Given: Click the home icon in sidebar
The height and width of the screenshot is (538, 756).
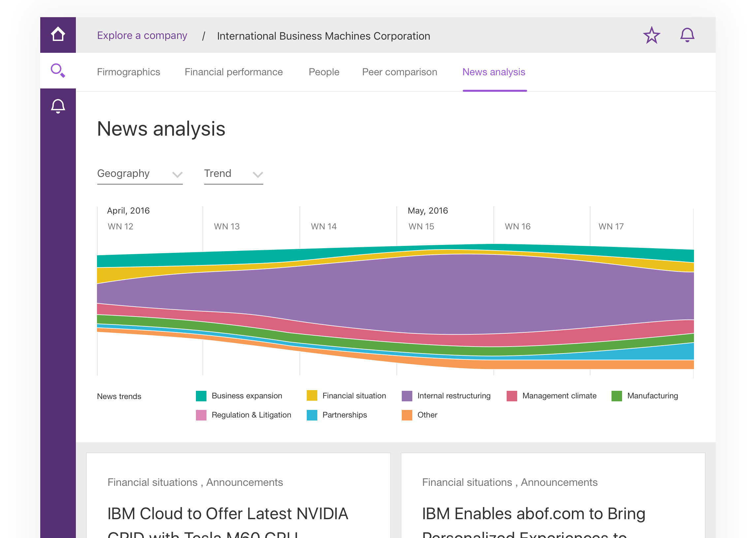Looking at the screenshot, I should pos(58,34).
